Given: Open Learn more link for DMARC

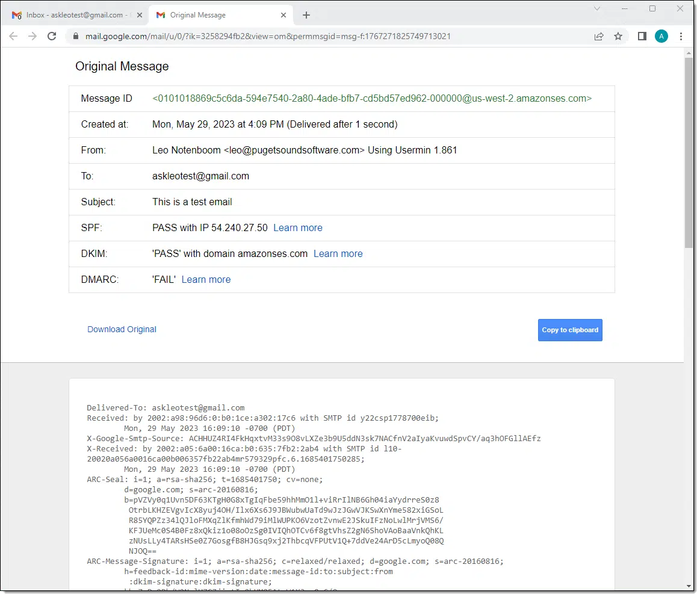Looking at the screenshot, I should coord(206,280).
